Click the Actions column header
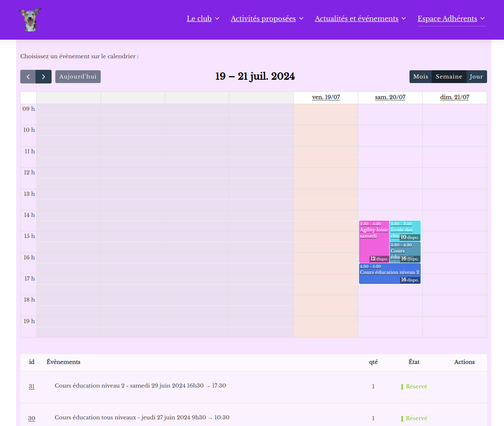Viewport: 504px width, 426px height. (x=464, y=362)
